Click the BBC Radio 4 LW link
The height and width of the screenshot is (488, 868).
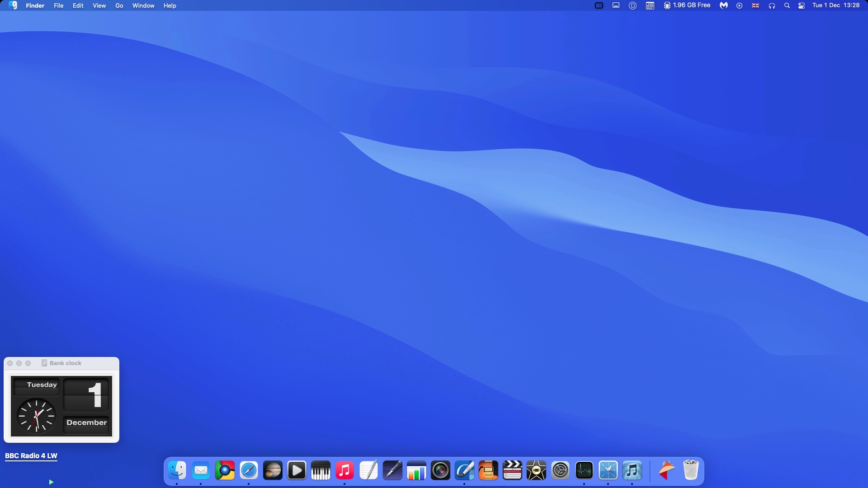click(x=31, y=455)
